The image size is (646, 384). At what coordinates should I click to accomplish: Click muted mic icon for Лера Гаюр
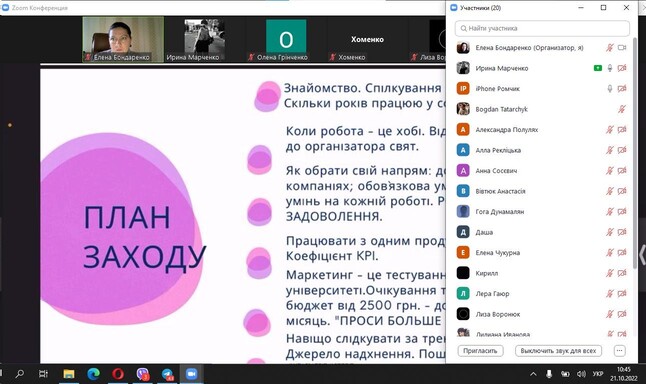610,294
